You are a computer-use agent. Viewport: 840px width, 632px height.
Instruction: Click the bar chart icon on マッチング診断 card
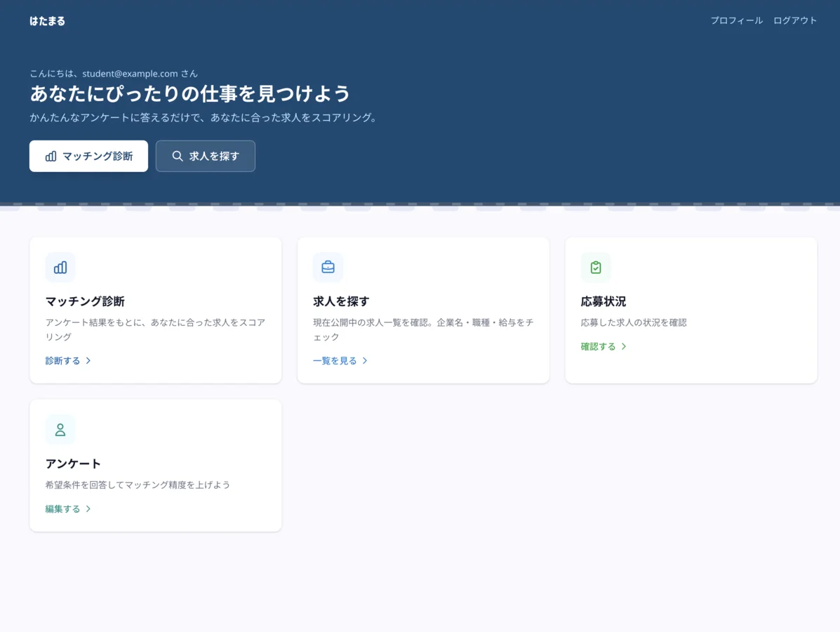(60, 268)
